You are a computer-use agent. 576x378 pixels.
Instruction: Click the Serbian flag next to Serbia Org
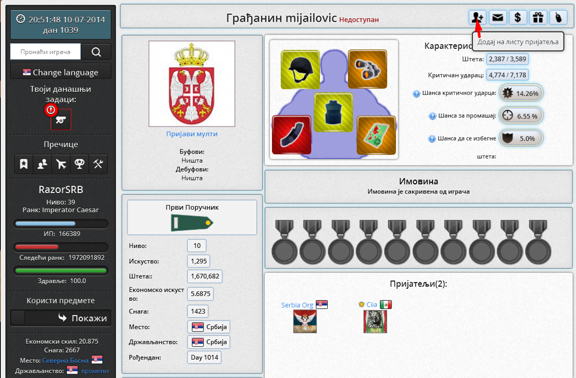click(x=322, y=305)
